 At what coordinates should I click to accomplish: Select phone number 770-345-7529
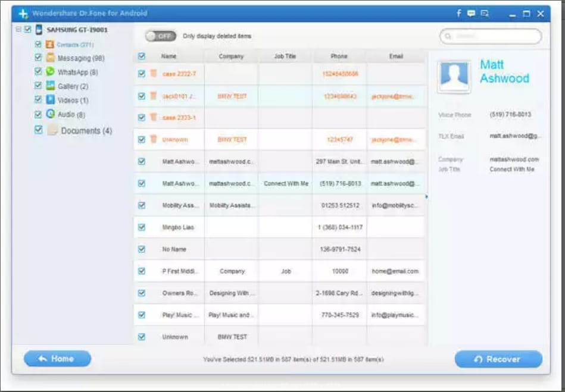(340, 315)
